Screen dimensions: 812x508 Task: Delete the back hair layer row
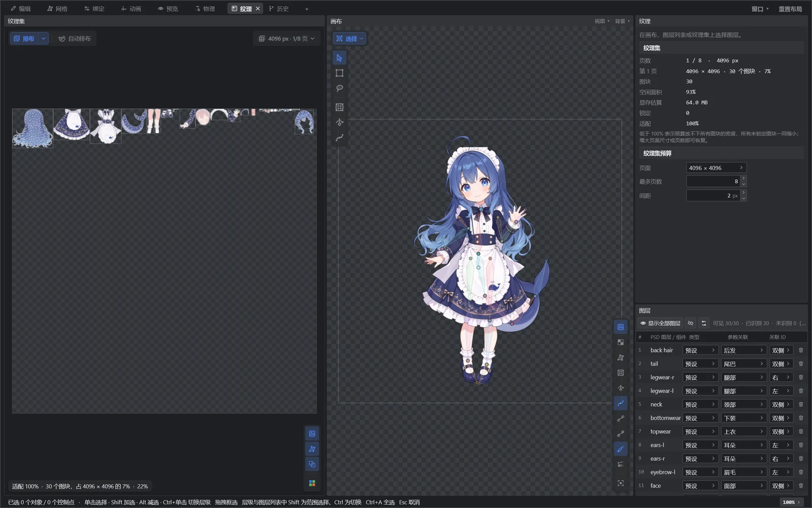801,350
